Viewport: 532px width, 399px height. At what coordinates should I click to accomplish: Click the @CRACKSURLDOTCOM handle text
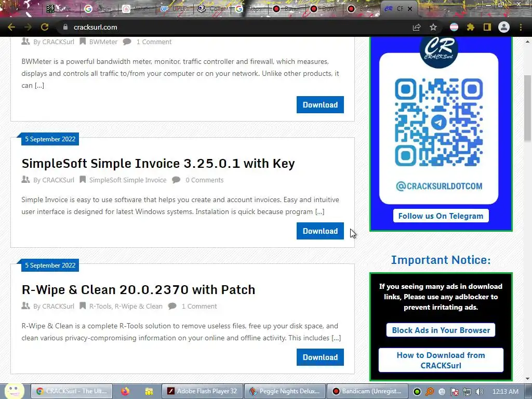click(x=439, y=186)
